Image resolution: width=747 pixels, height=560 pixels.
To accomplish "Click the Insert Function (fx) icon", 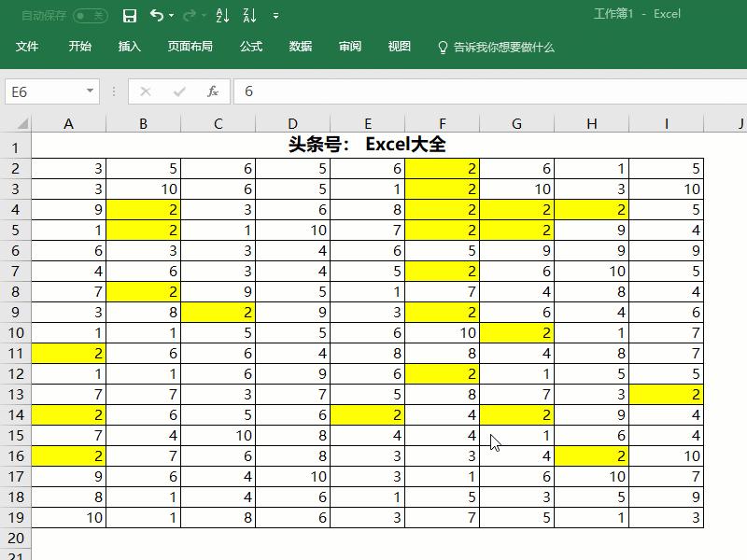I will tap(213, 92).
